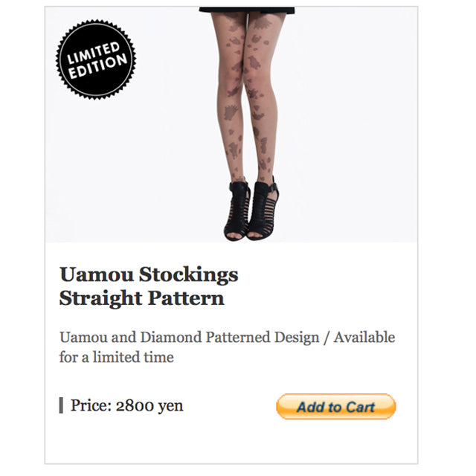Click the Uamou and Diamond Patterned Design text
Viewport: 476px width, 476px height.
coord(190,337)
